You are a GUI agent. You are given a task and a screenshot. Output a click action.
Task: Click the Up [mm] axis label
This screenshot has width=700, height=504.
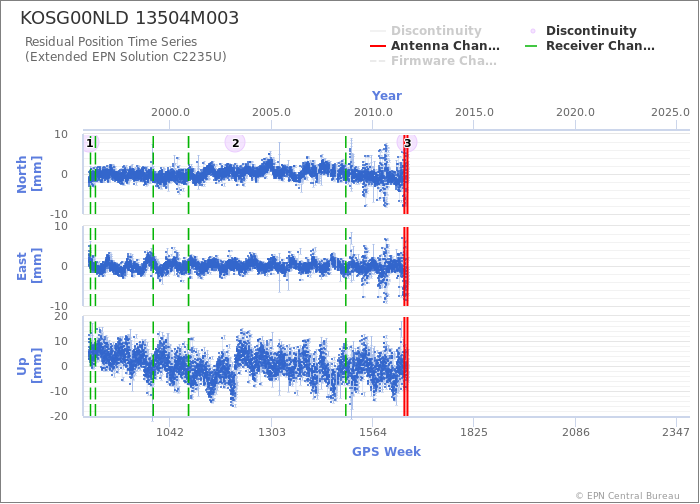point(29,366)
